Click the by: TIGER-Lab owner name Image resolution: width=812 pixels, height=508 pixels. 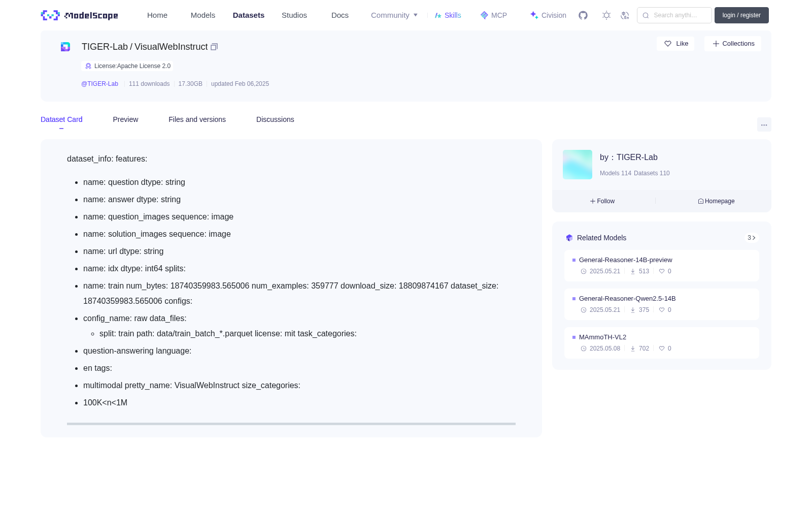pyautogui.click(x=629, y=157)
